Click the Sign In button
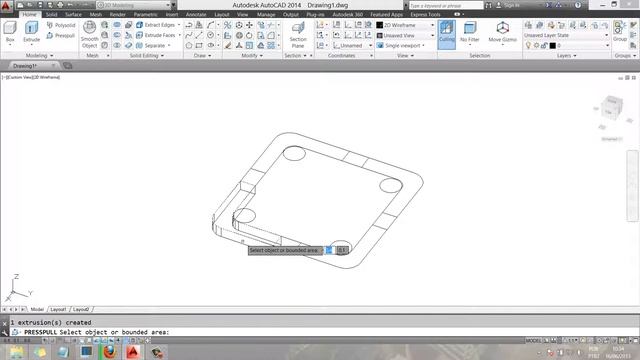The image size is (640, 360). coord(508,5)
